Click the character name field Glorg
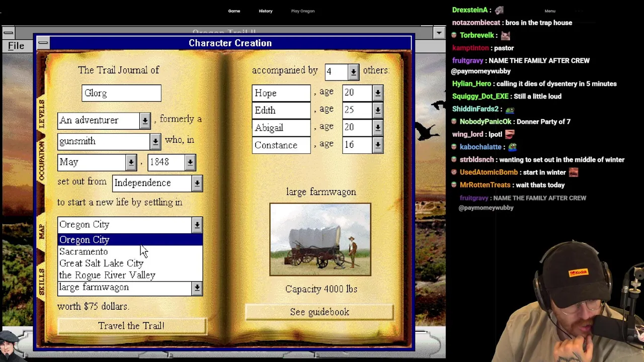The width and height of the screenshot is (644, 362). [x=121, y=93]
